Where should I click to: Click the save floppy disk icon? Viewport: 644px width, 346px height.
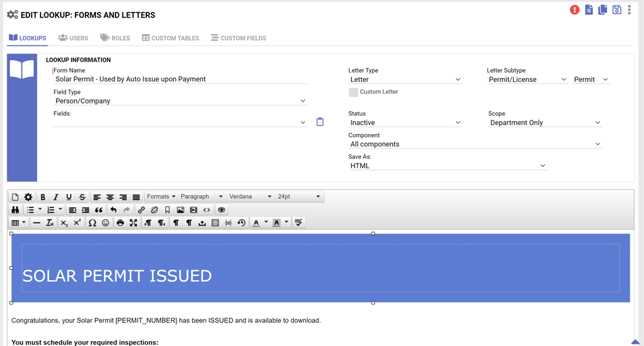(616, 10)
